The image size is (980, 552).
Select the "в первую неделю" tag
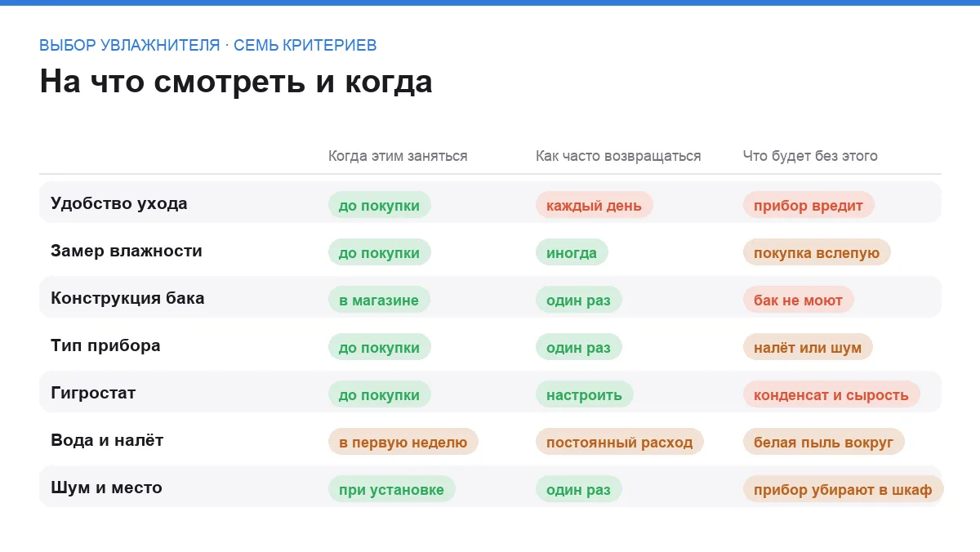(403, 442)
